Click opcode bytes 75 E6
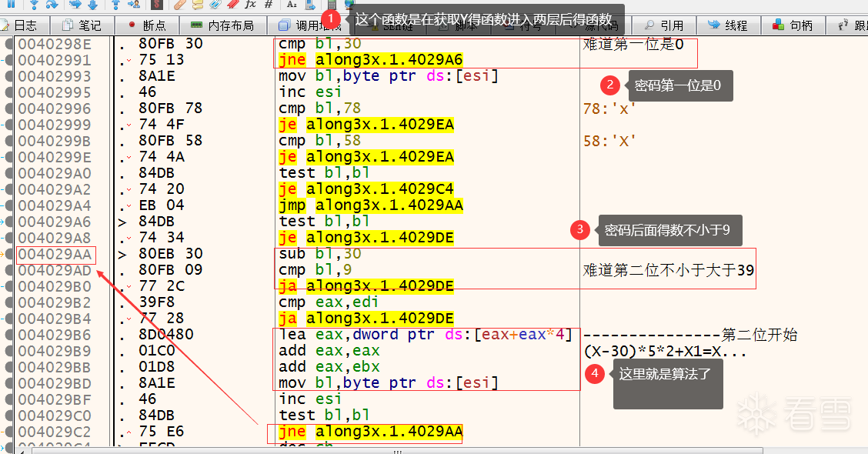Screen dimensions: 868x454 pos(161,432)
